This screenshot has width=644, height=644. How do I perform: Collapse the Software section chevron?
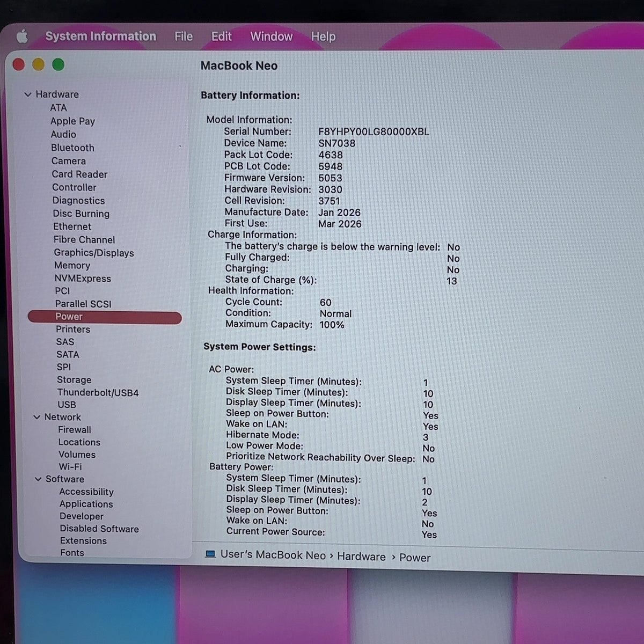[x=38, y=479]
